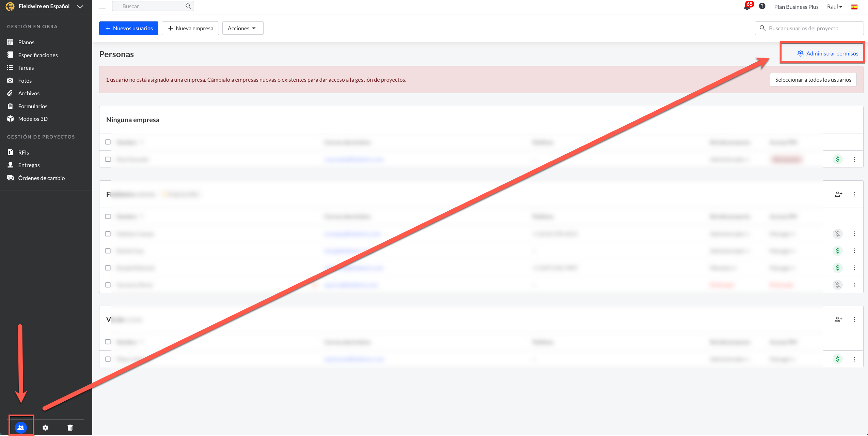Expand the Acciones dropdown
Screen dimensions: 868x436
242,28
